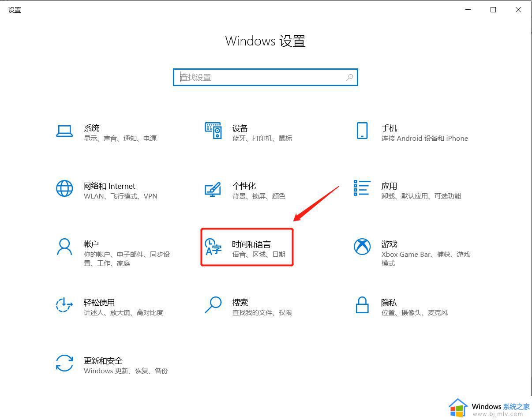Click the text 讲述人、放大镜、高对比度
Viewport: 532px width, 420px height.
click(124, 312)
